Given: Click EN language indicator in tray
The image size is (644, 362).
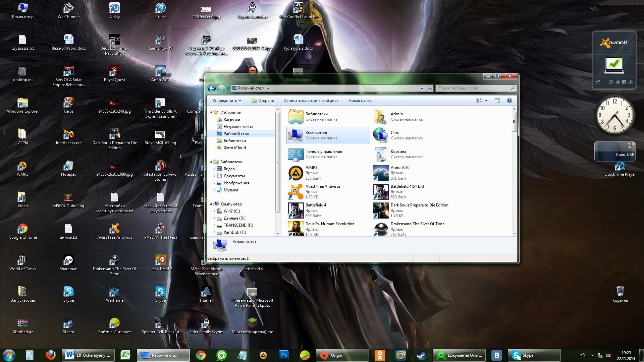Looking at the screenshot, I should point(583,355).
